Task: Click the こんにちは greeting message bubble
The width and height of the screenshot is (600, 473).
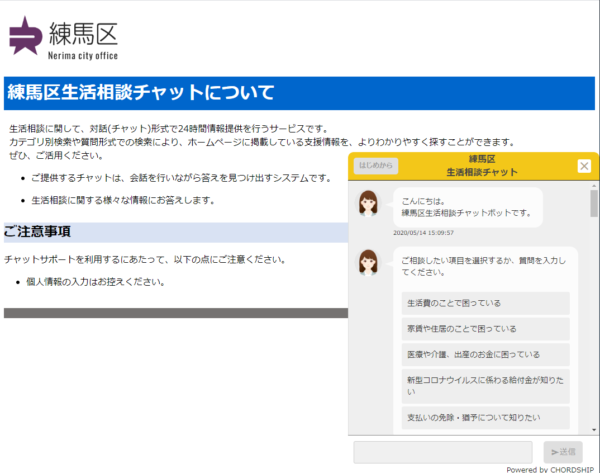Action: [467, 206]
